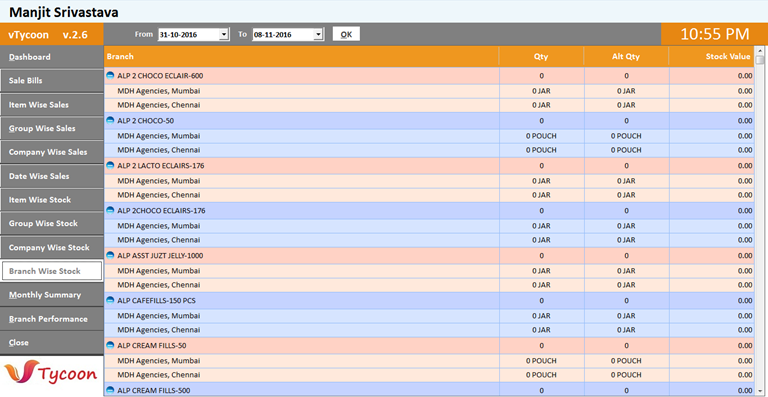
Task: Select MDH Agencies, Mumbai under ALP 2CHOCO ECLAIRS-176
Action: click(159, 226)
